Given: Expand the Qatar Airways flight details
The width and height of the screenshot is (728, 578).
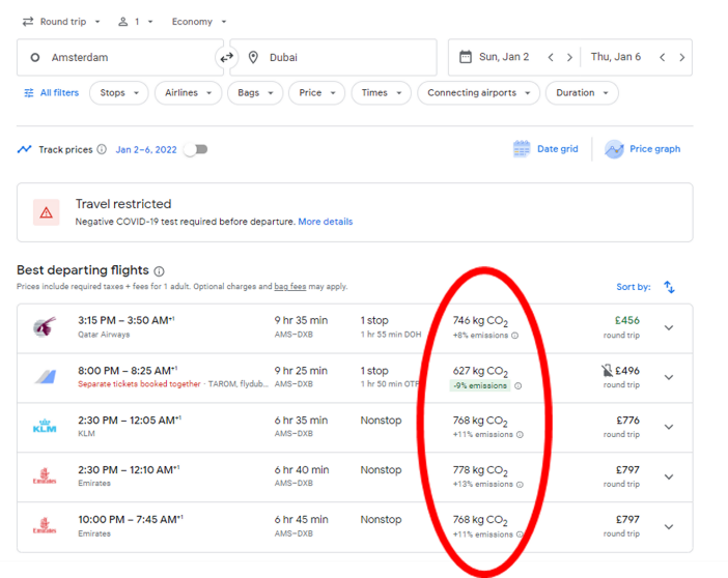Looking at the screenshot, I should pyautogui.click(x=668, y=328).
